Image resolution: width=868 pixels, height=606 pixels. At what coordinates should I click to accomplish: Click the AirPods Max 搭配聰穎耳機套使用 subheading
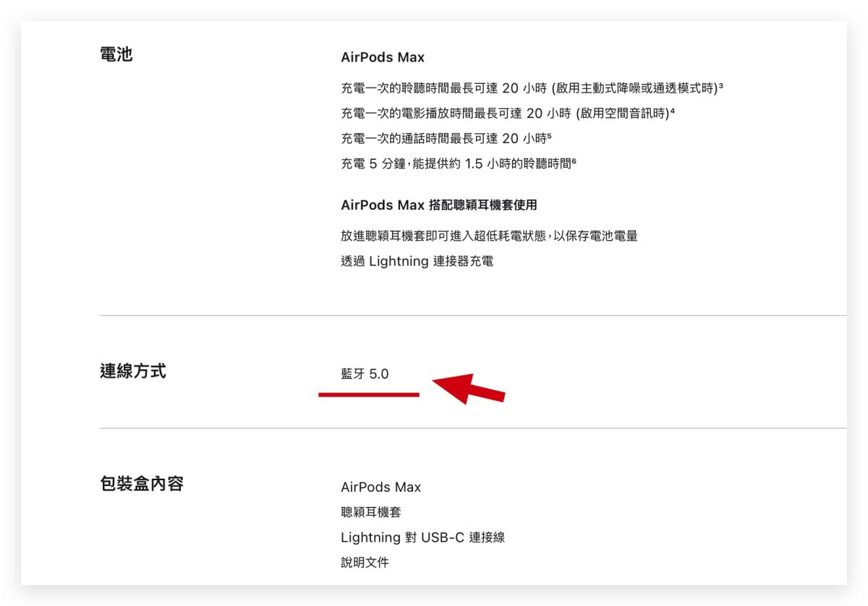pos(439,205)
